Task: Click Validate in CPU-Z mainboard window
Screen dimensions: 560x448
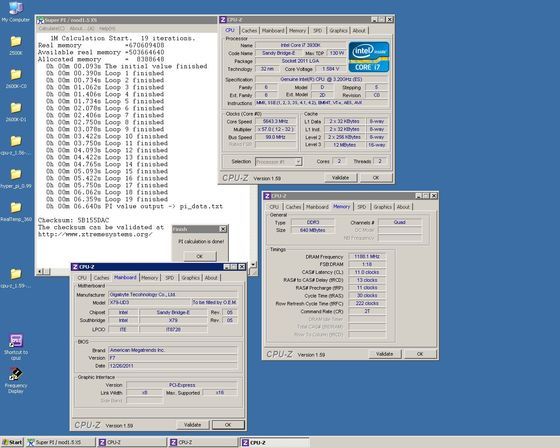Action: point(192,425)
